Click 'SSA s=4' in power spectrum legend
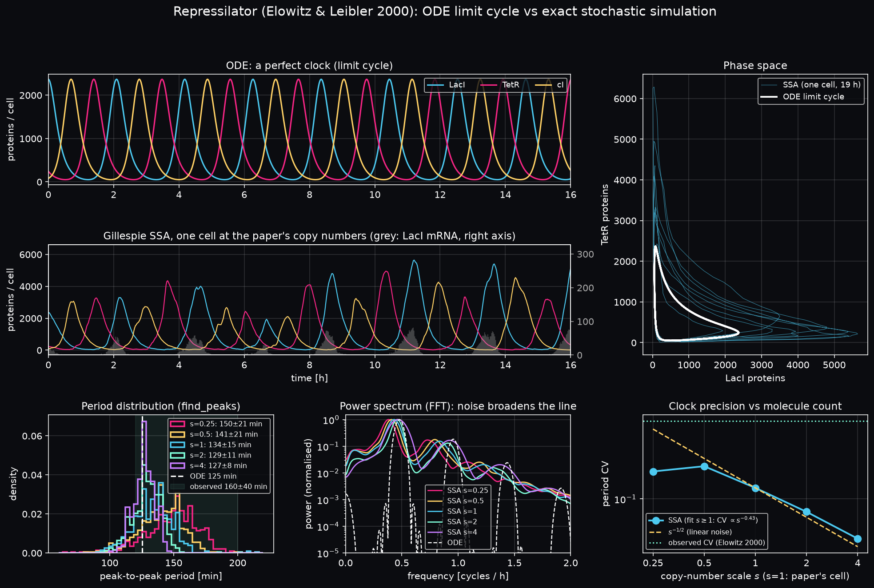 [452, 532]
